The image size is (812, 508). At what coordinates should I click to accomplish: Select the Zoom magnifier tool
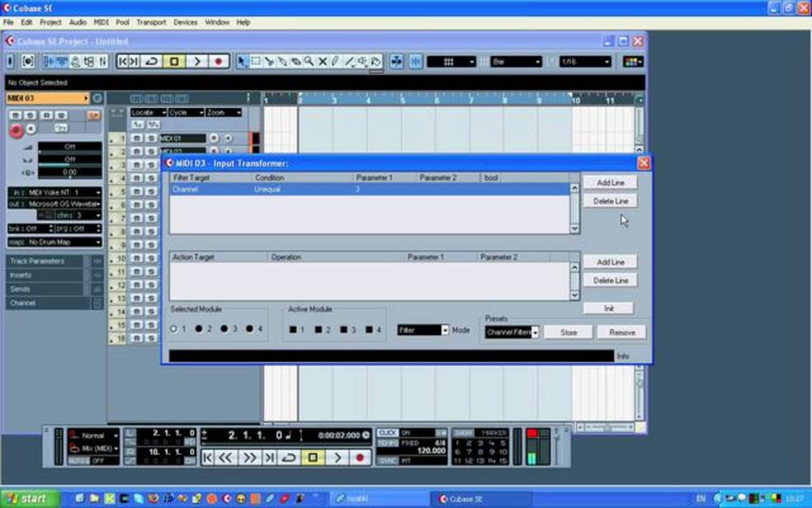click(x=309, y=62)
